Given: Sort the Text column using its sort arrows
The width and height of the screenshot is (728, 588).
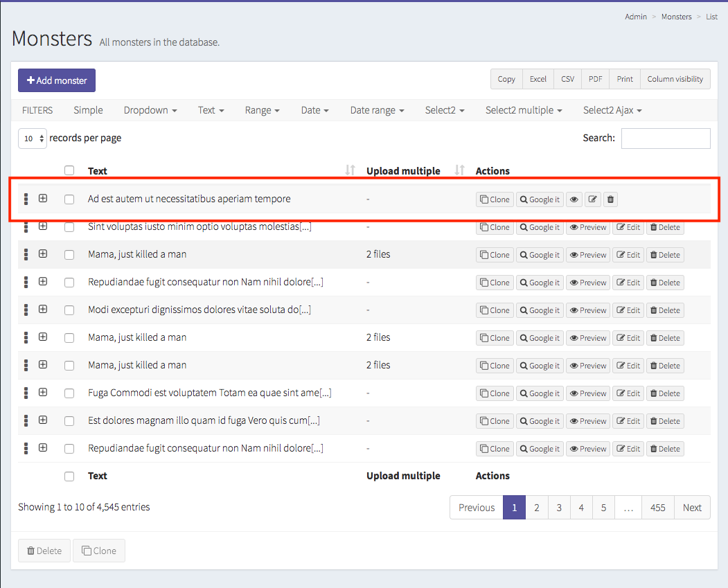Looking at the screenshot, I should point(349,170).
